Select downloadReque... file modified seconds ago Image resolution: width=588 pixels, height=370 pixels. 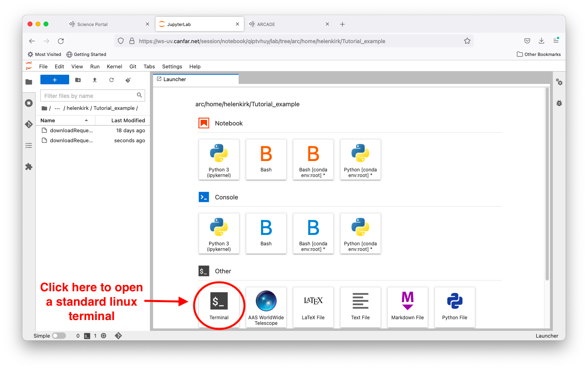click(x=93, y=140)
